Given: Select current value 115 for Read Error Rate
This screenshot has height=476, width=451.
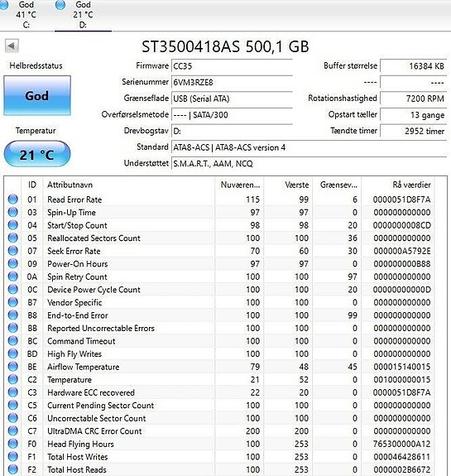Looking at the screenshot, I should (x=253, y=200).
